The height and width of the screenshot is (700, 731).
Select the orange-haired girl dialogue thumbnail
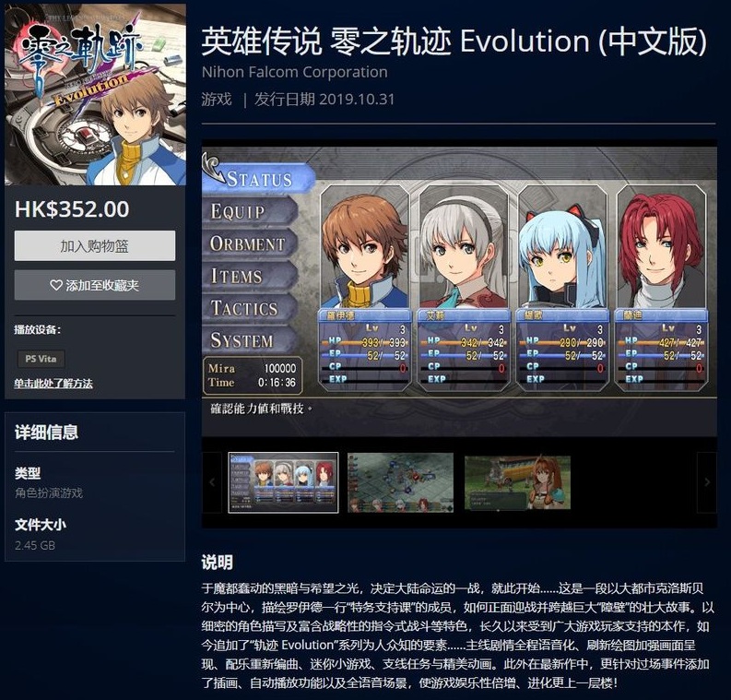coord(517,482)
